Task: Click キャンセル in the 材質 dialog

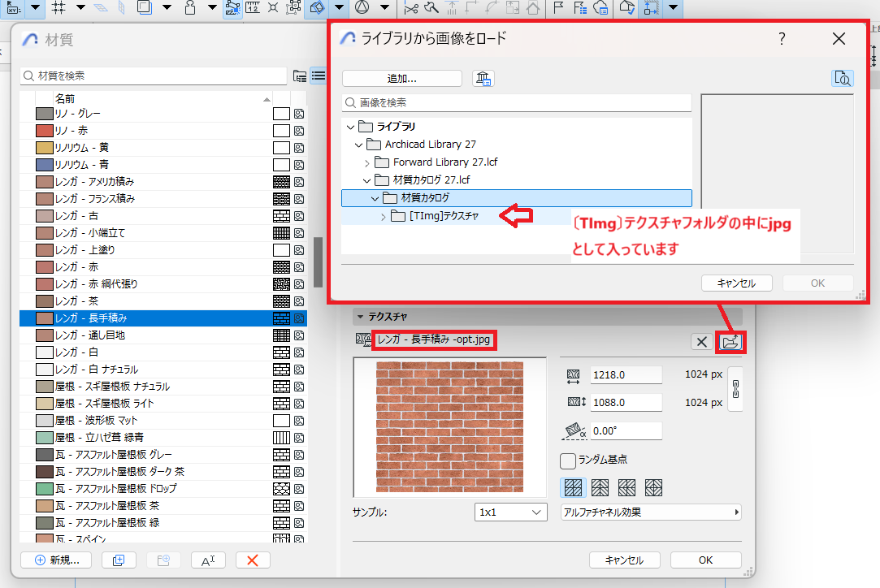Action: pos(625,560)
